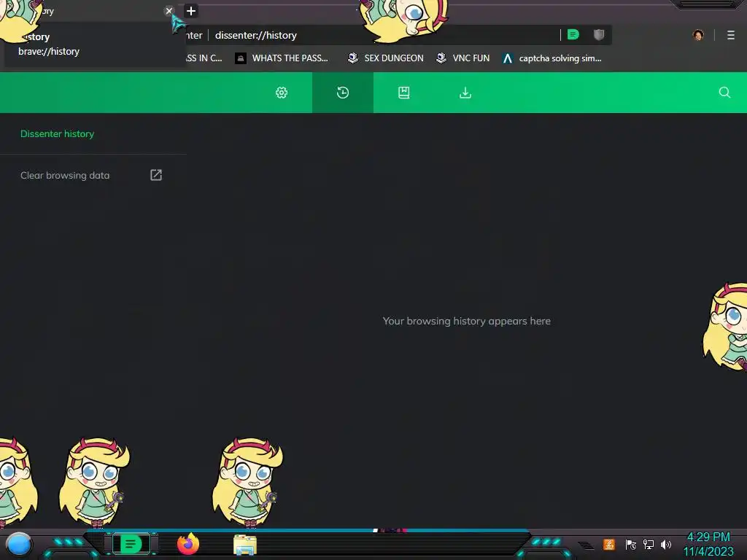The width and height of the screenshot is (747, 560).
Task: Open the user profile avatar
Action: [x=698, y=35]
